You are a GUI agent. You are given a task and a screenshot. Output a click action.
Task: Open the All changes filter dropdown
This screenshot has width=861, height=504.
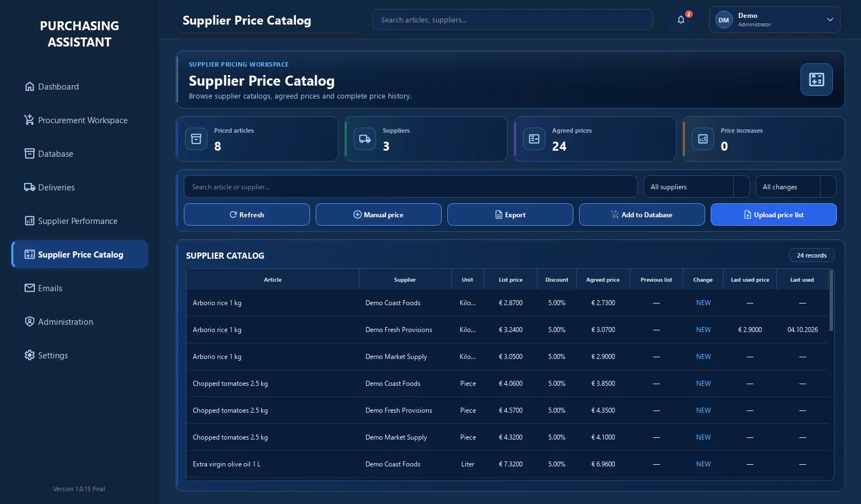point(796,186)
